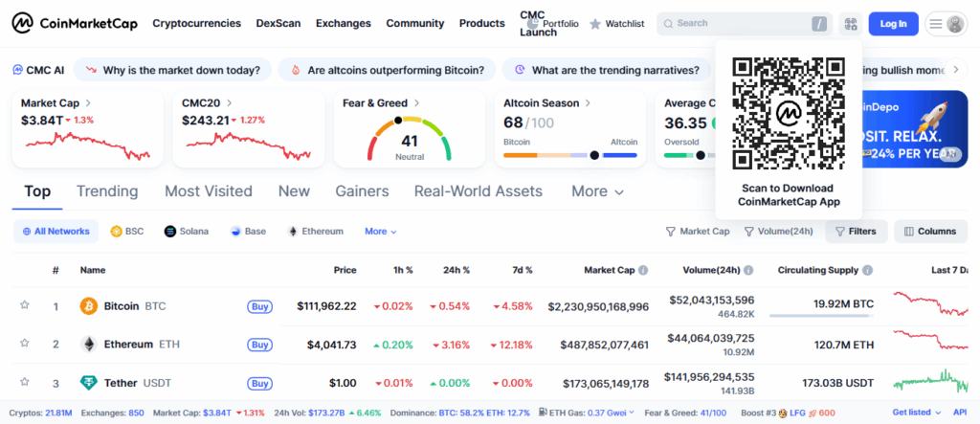Image resolution: width=980 pixels, height=424 pixels.
Task: Star Ethereum to add to watchlist
Action: click(x=25, y=345)
